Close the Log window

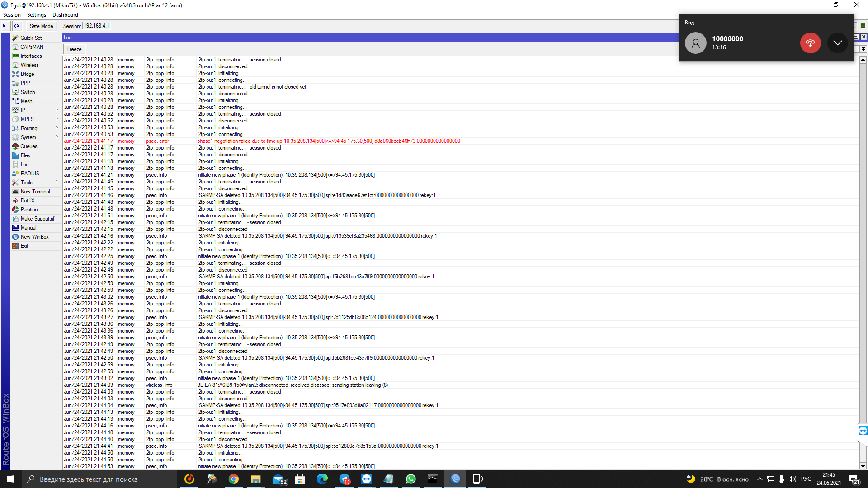pos(863,37)
